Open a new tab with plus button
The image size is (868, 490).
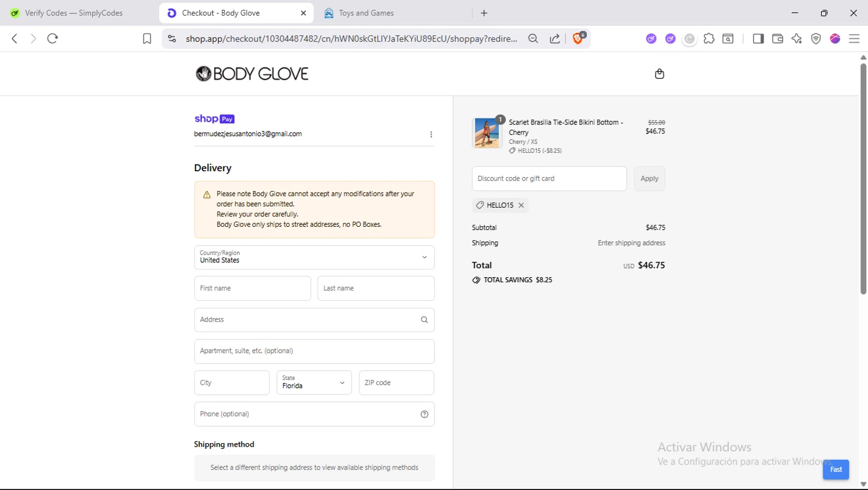click(x=484, y=13)
